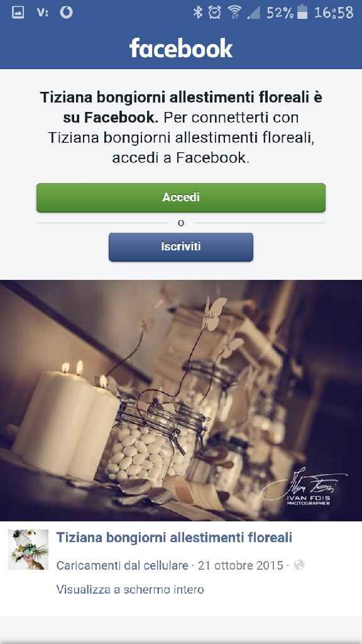Viewport: 362px width, 644px height.
Task: Tap the Wi-Fi signal status icon
Action: (x=235, y=13)
